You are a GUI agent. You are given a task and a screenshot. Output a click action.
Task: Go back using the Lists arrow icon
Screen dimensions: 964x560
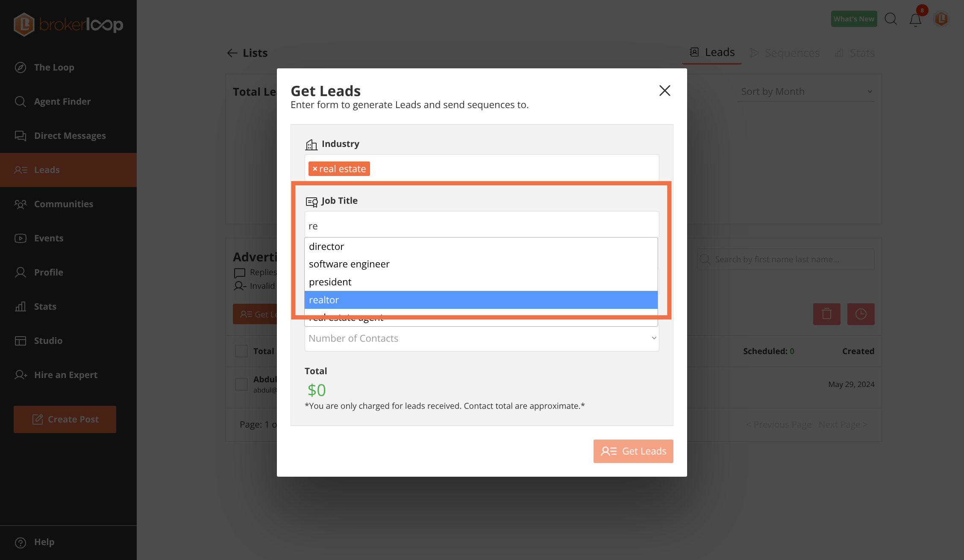click(x=232, y=53)
